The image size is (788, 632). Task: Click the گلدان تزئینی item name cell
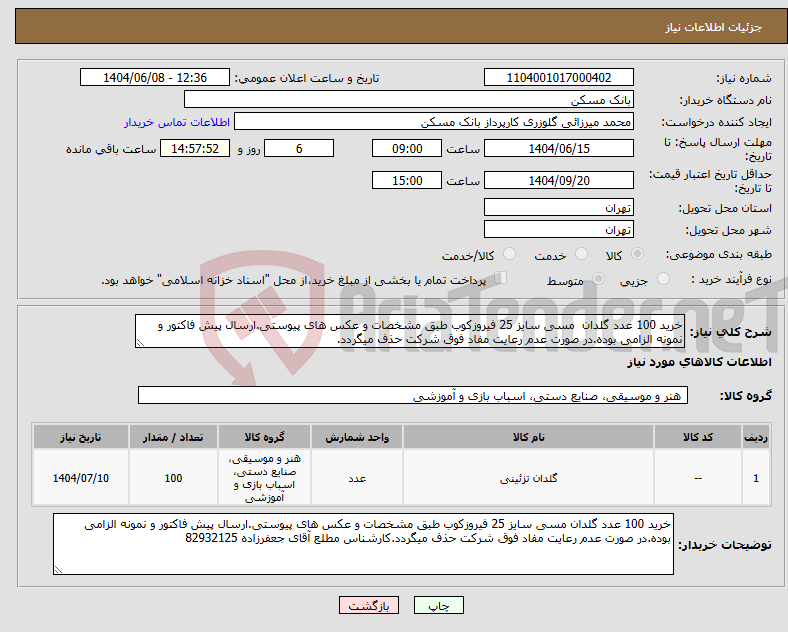tap(528, 478)
